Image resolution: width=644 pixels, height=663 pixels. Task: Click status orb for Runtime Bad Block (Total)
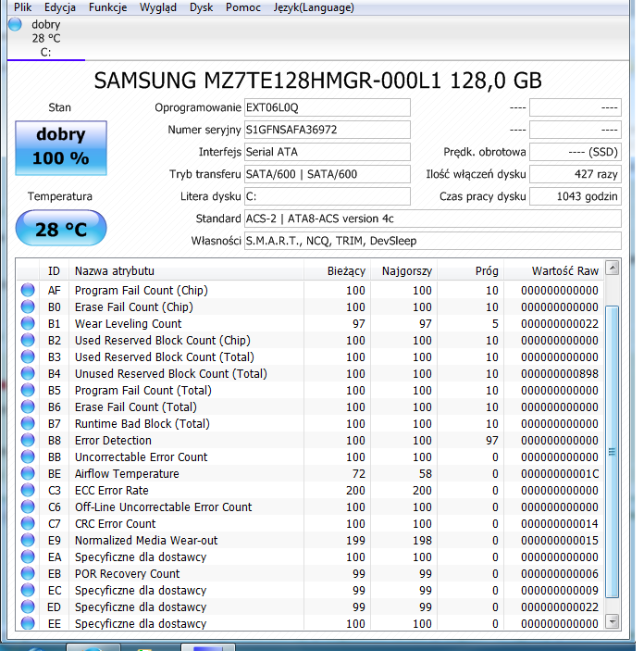pos(28,423)
